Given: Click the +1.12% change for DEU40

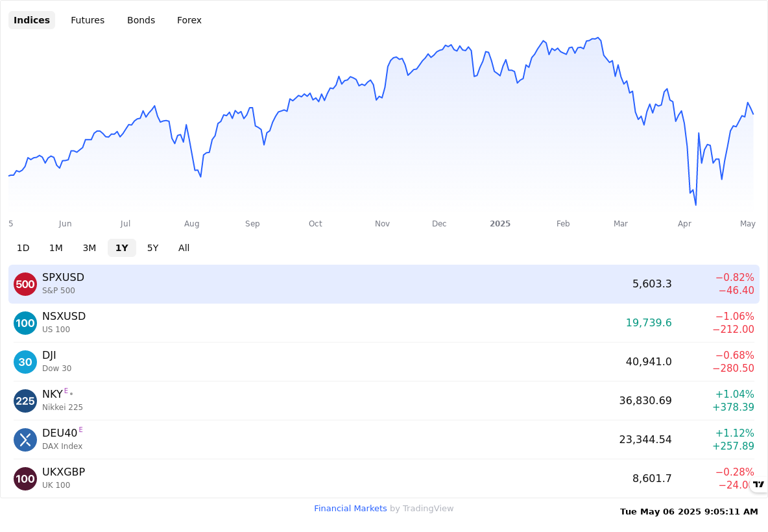Looking at the screenshot, I should (x=735, y=433).
